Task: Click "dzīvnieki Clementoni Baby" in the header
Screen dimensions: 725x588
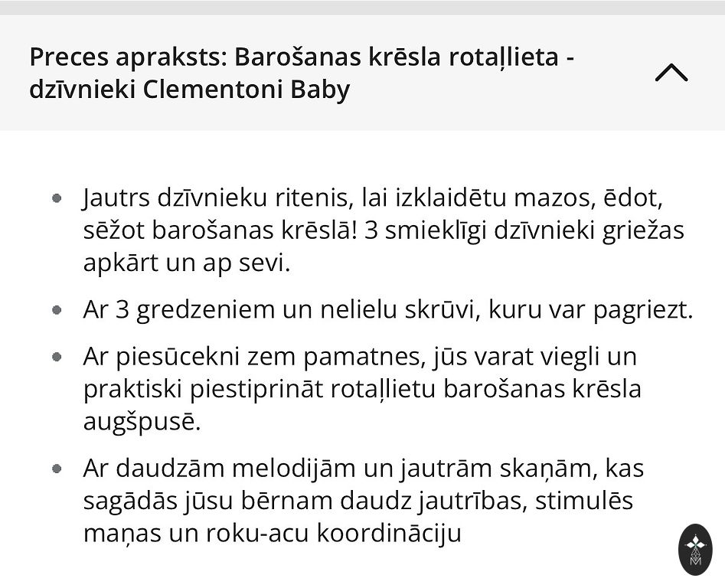Action: 189,90
